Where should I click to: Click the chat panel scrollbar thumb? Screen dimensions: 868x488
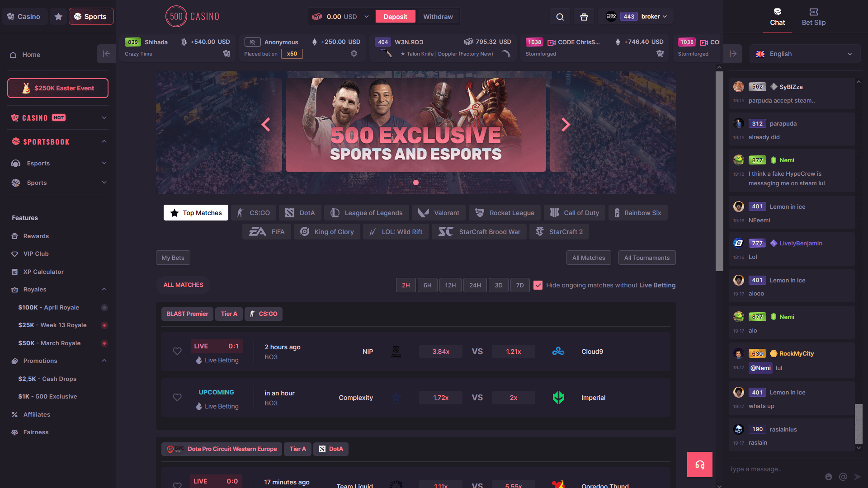859,424
